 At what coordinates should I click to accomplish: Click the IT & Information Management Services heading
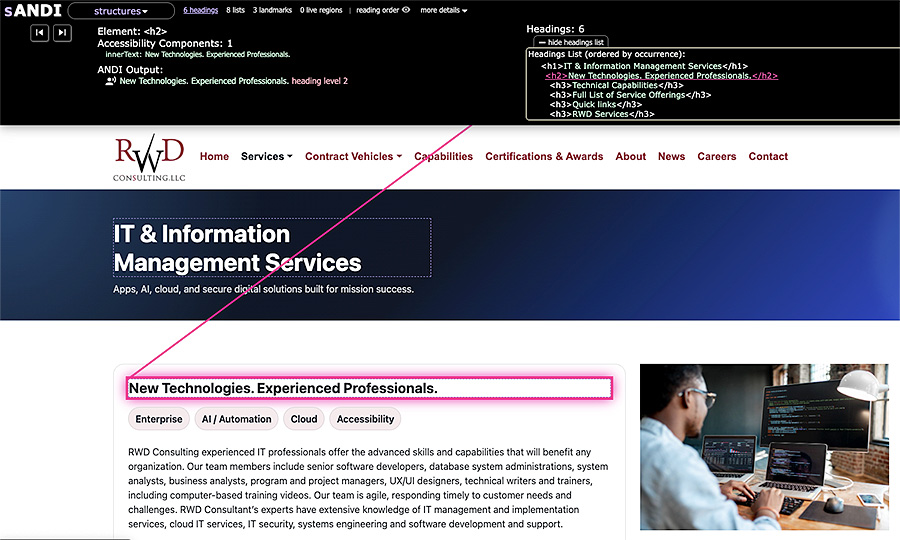click(x=272, y=248)
